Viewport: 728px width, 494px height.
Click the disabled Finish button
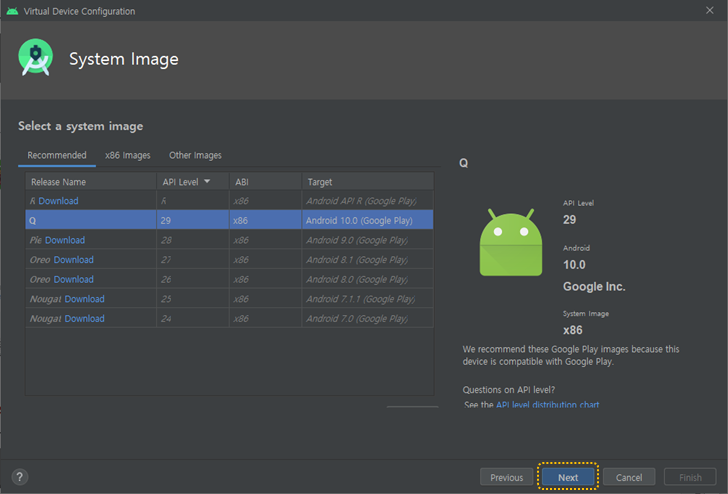tap(690, 477)
